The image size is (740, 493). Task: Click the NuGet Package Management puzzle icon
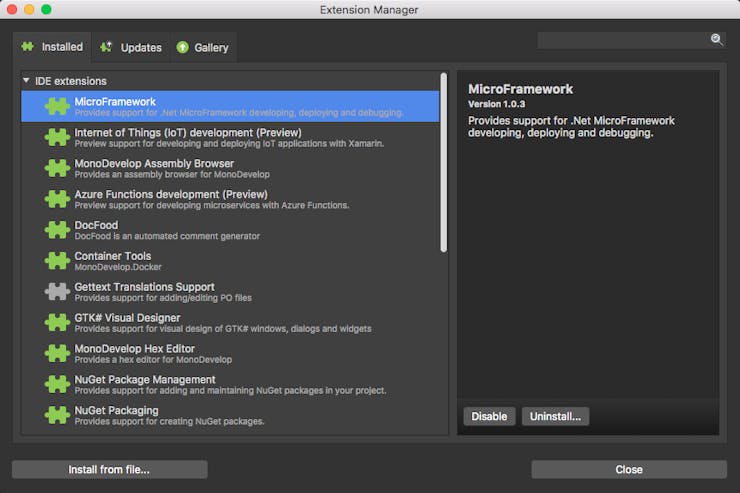pyautogui.click(x=57, y=384)
